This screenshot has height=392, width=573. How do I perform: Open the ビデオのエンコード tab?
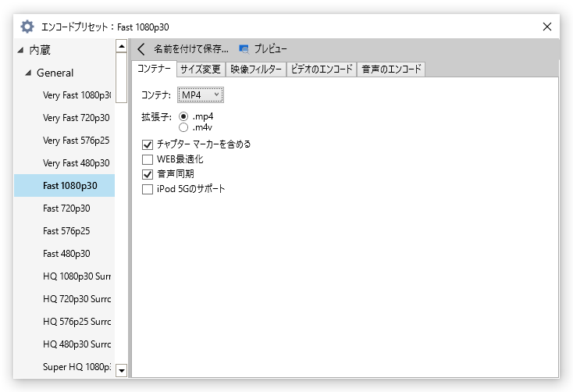[322, 69]
